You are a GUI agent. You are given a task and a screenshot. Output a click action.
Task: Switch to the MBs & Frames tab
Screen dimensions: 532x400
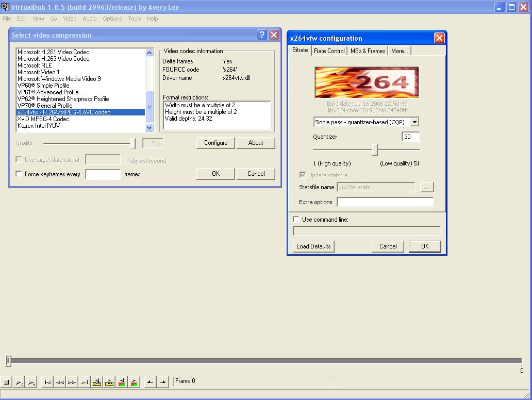pos(368,51)
